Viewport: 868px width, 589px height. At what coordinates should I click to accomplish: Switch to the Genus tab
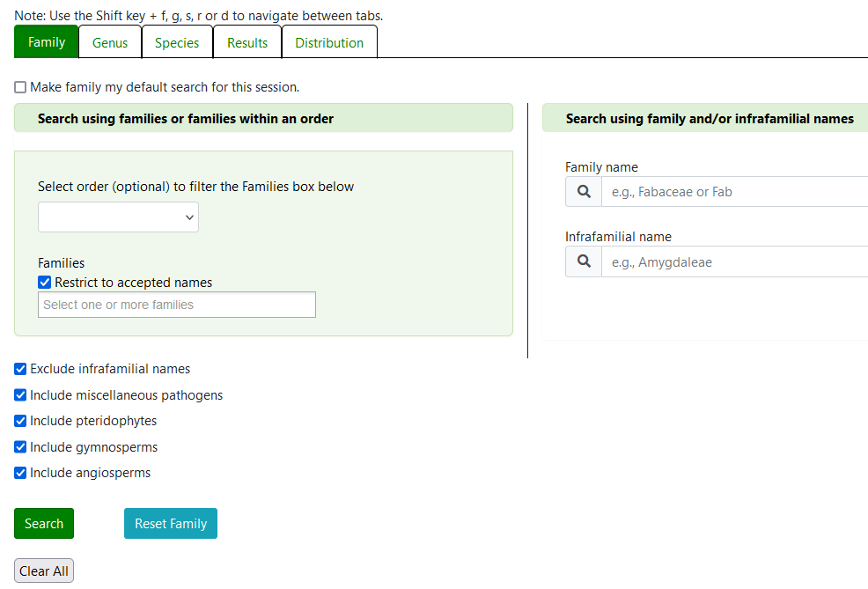coord(110,42)
